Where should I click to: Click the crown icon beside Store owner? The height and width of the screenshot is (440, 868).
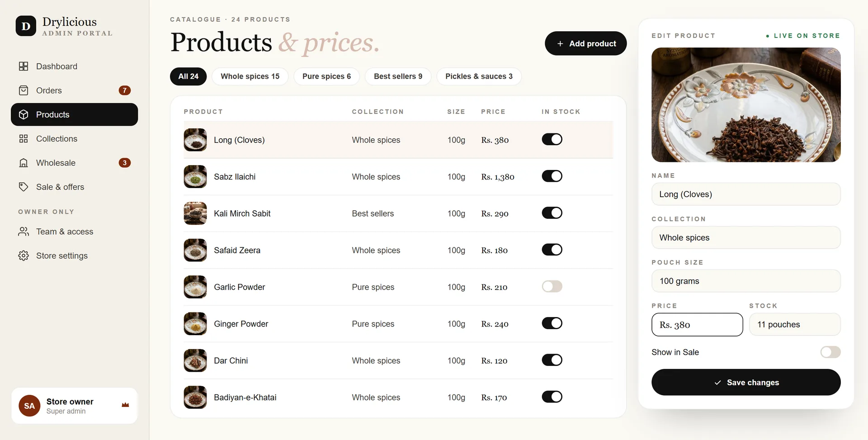[x=125, y=405]
